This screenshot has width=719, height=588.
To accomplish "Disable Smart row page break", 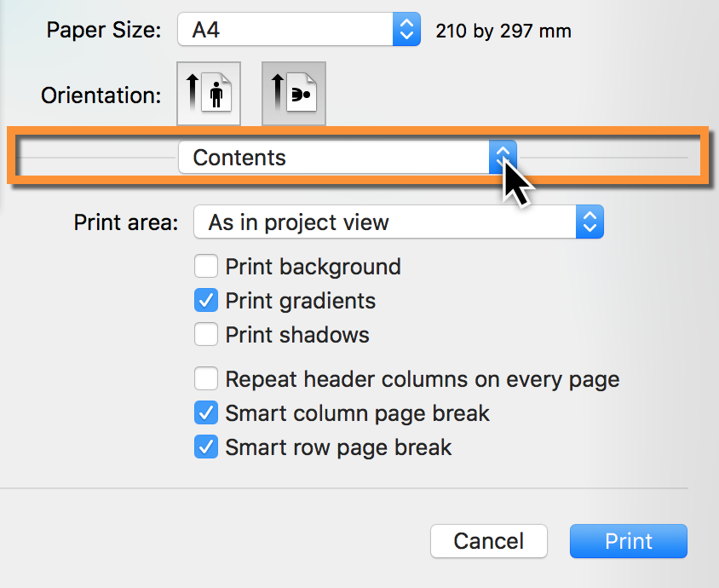I will (x=206, y=447).
